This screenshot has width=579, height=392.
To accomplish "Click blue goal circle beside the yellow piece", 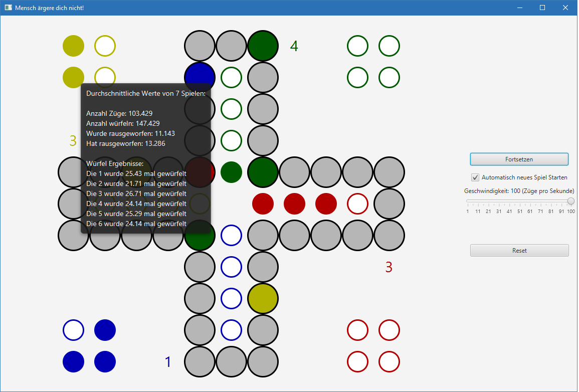I will 231,298.
